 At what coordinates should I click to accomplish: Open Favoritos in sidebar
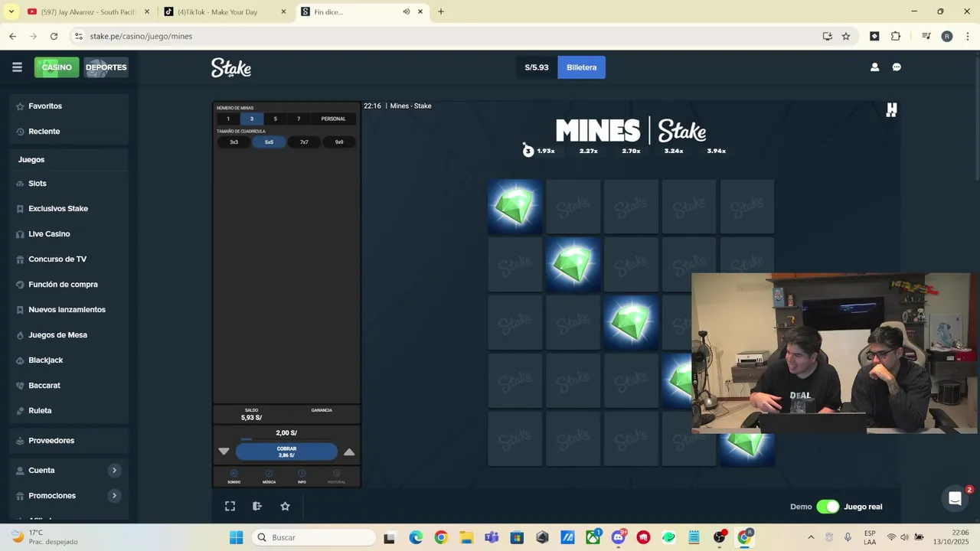[45, 106]
